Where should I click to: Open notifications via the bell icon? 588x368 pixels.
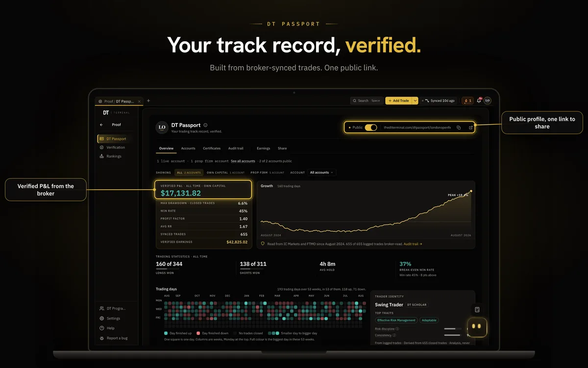pyautogui.click(x=479, y=101)
